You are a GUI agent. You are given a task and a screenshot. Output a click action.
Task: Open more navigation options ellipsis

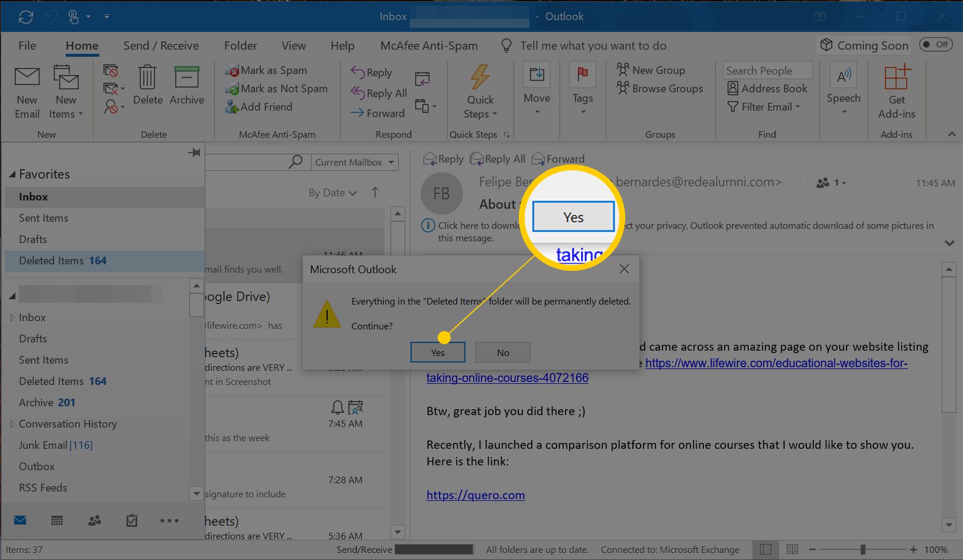pyautogui.click(x=169, y=520)
